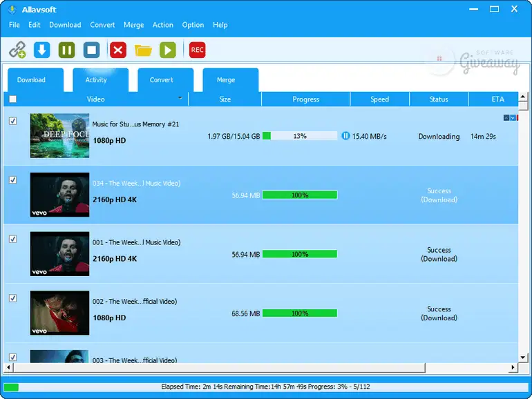Click title '003 - The Week...fficial Video)'
This screenshot has width=532, height=399.
135,360
